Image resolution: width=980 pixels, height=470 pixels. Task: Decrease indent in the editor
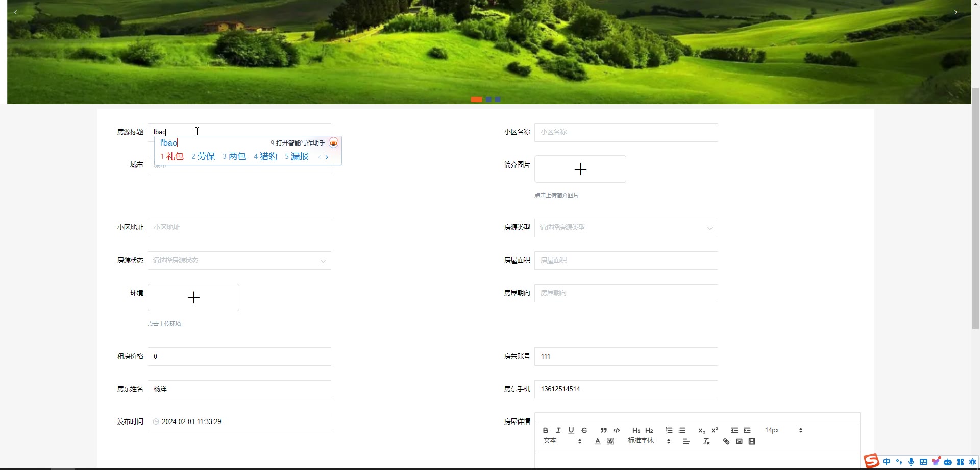pyautogui.click(x=734, y=430)
